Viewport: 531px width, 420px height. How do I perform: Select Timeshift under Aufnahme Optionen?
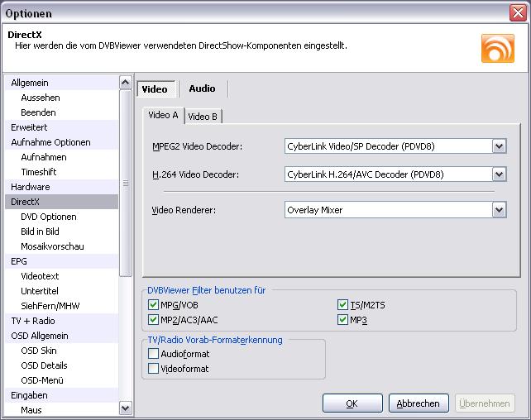click(39, 172)
